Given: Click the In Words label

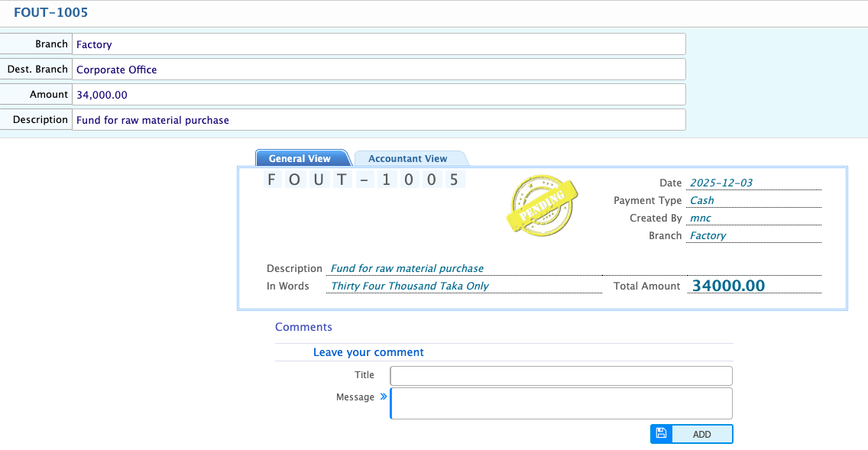Looking at the screenshot, I should pyautogui.click(x=288, y=287).
